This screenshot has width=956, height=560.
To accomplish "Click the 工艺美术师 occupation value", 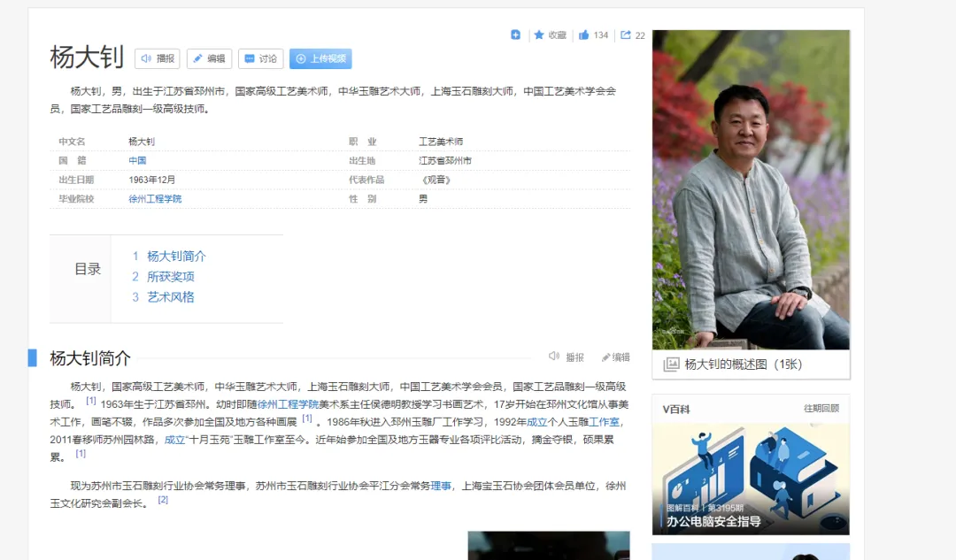I will click(x=441, y=142).
